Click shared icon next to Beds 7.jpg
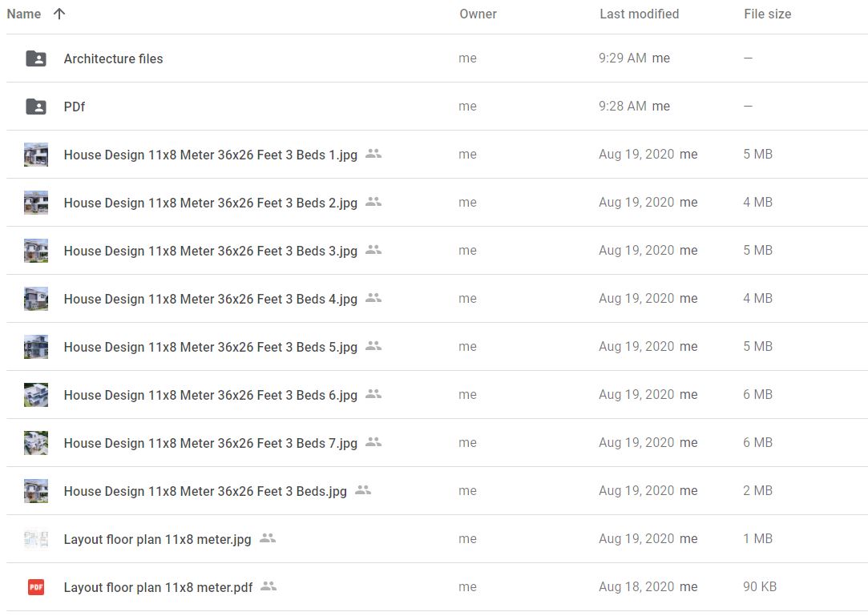This screenshot has width=868, height=616. 373,442
